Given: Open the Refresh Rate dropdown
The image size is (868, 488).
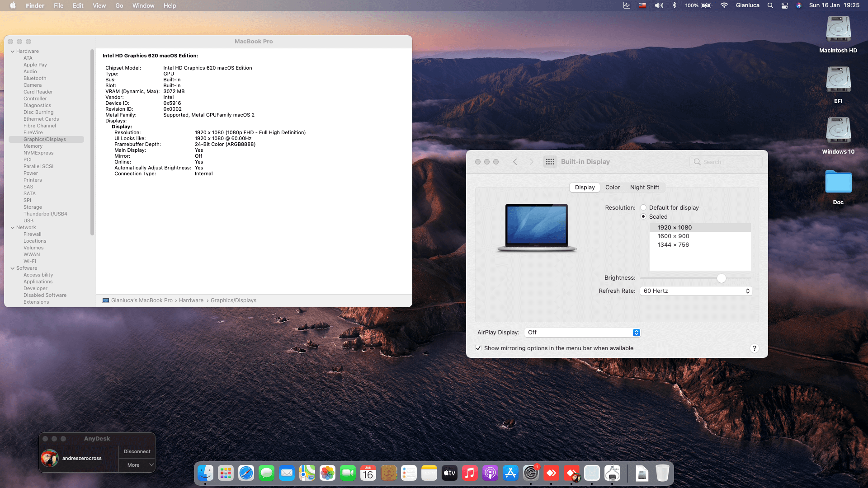Looking at the screenshot, I should [695, 291].
